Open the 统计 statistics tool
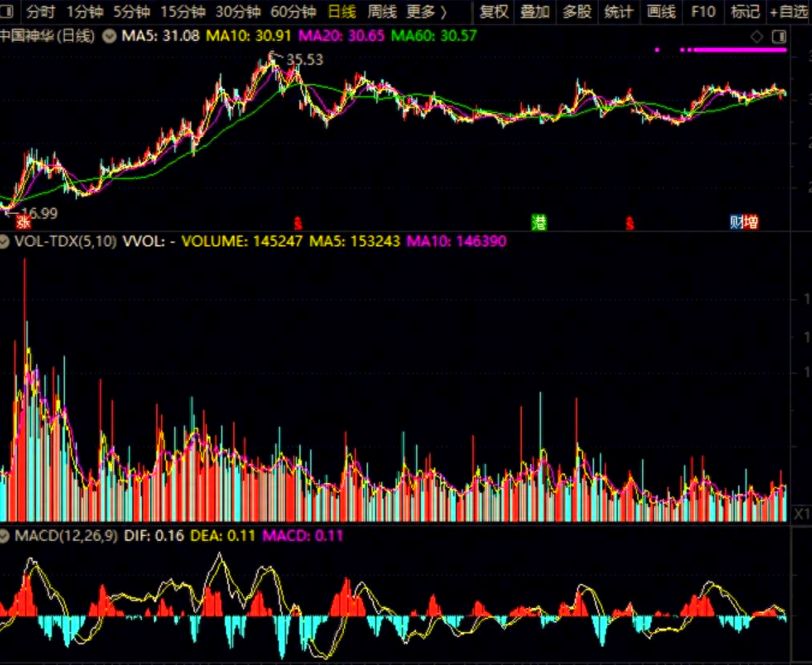 tap(619, 11)
